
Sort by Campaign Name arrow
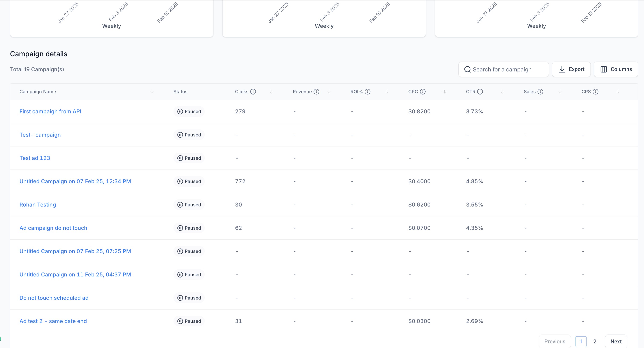pyautogui.click(x=152, y=92)
